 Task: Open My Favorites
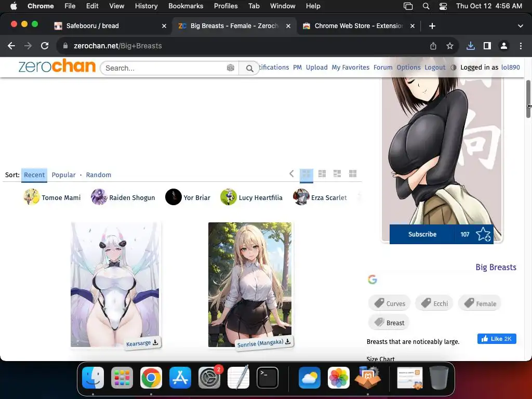tap(351, 67)
